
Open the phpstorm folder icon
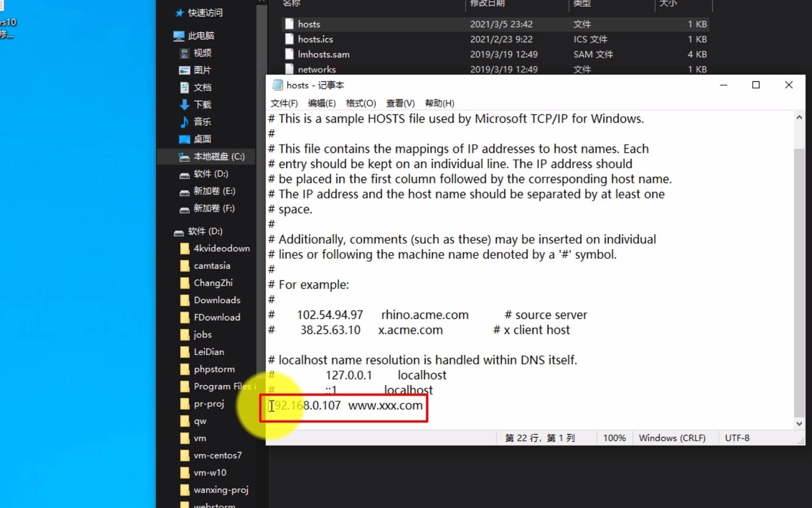coord(185,369)
